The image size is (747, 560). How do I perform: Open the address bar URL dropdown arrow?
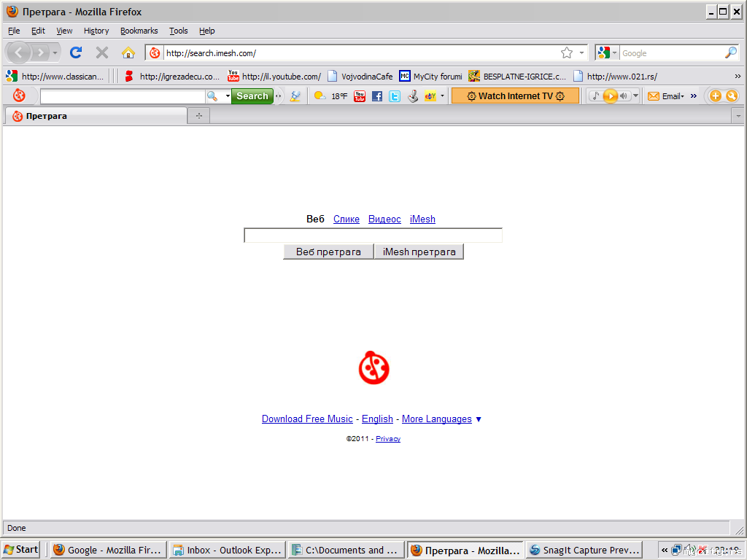pyautogui.click(x=581, y=52)
